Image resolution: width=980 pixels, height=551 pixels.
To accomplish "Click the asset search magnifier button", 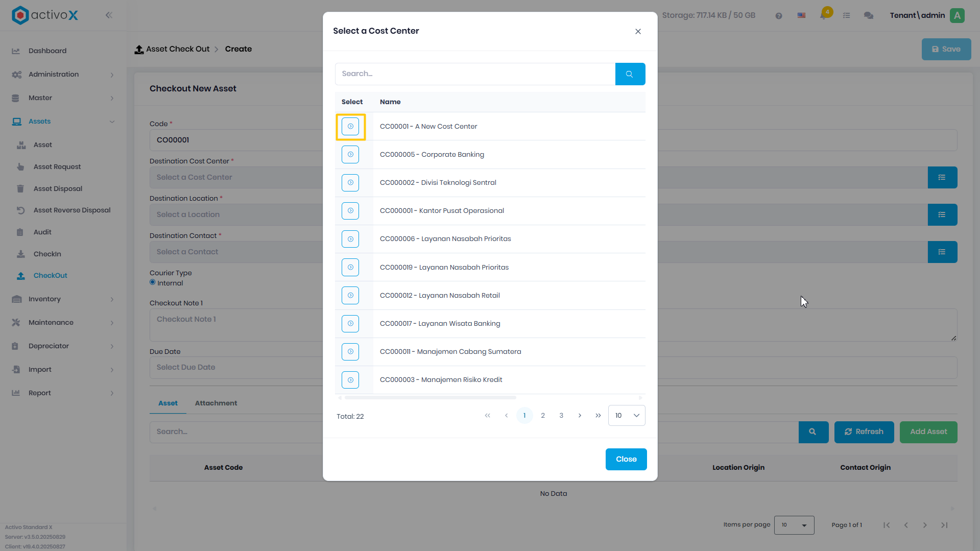I will click(813, 432).
